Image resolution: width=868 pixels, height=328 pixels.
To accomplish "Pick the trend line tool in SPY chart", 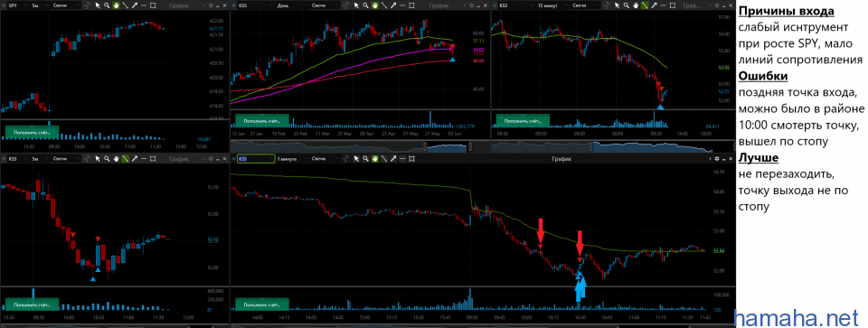I will 125,5.
